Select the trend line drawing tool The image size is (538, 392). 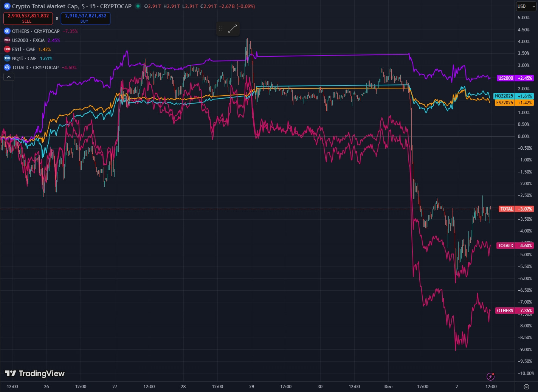(233, 29)
